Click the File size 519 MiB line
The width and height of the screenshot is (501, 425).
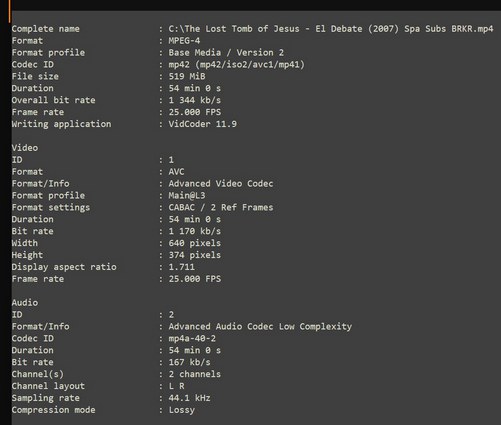click(108, 76)
